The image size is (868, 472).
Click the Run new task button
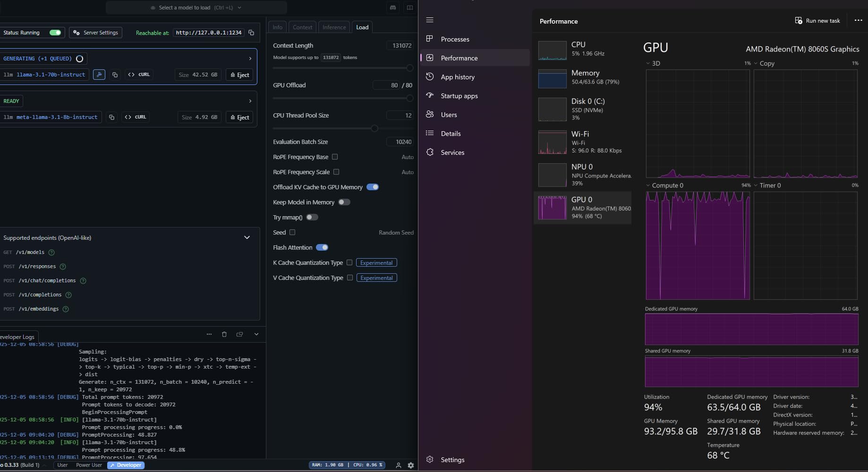(817, 21)
